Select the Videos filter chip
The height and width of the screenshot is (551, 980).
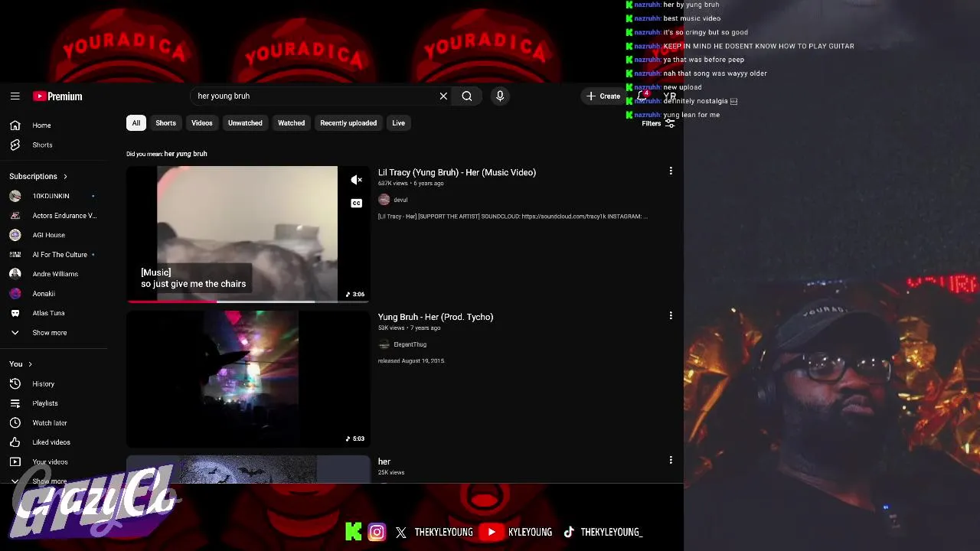pos(202,123)
